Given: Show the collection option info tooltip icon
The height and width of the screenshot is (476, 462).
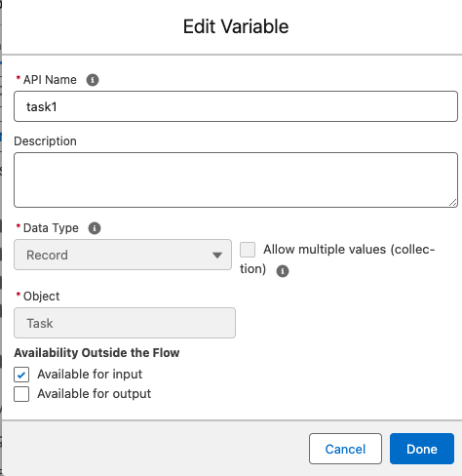Looking at the screenshot, I should click(283, 270).
